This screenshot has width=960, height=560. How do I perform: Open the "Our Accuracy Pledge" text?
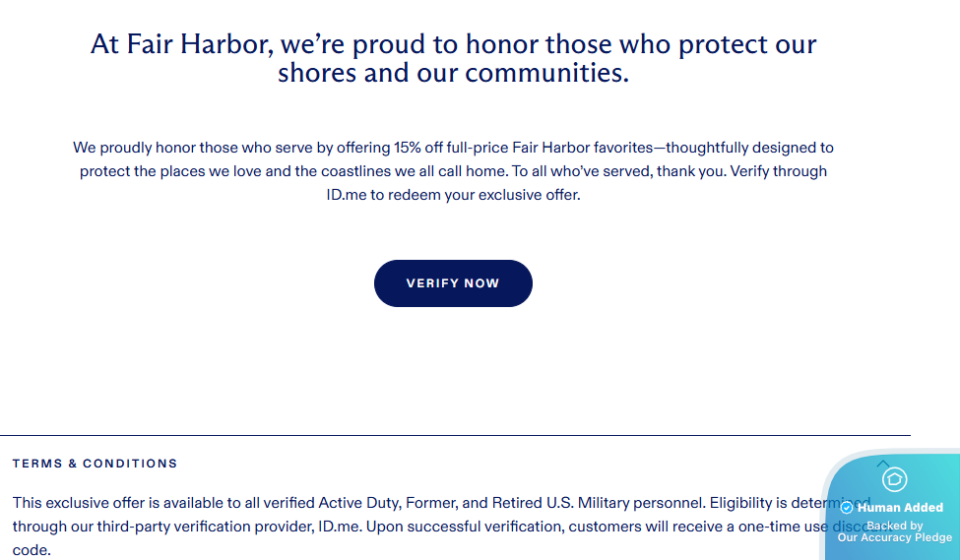(x=894, y=537)
